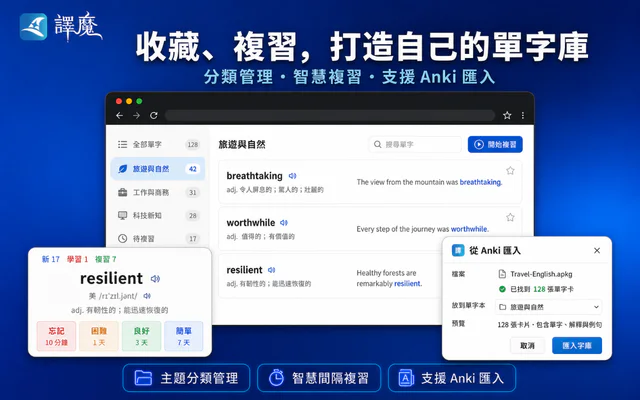
Task: Open the browser three-dot menu
Action: coord(523,116)
